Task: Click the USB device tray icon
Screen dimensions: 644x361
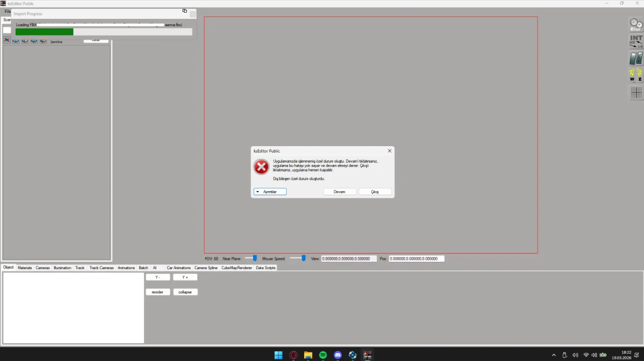Action: pos(565,355)
